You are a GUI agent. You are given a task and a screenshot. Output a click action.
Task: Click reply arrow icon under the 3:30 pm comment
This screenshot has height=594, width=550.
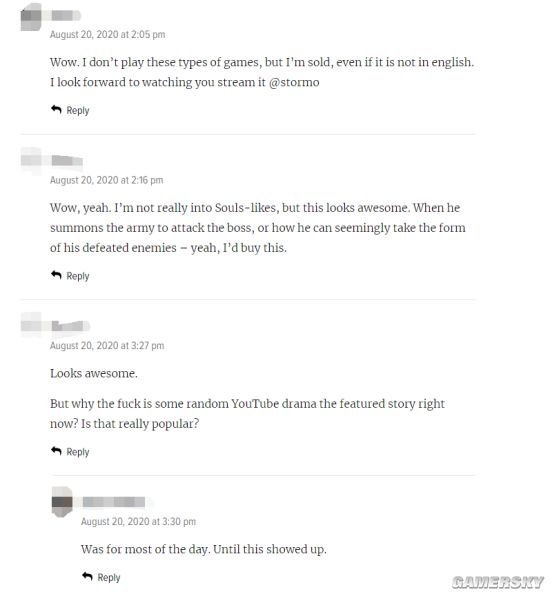[x=87, y=576]
